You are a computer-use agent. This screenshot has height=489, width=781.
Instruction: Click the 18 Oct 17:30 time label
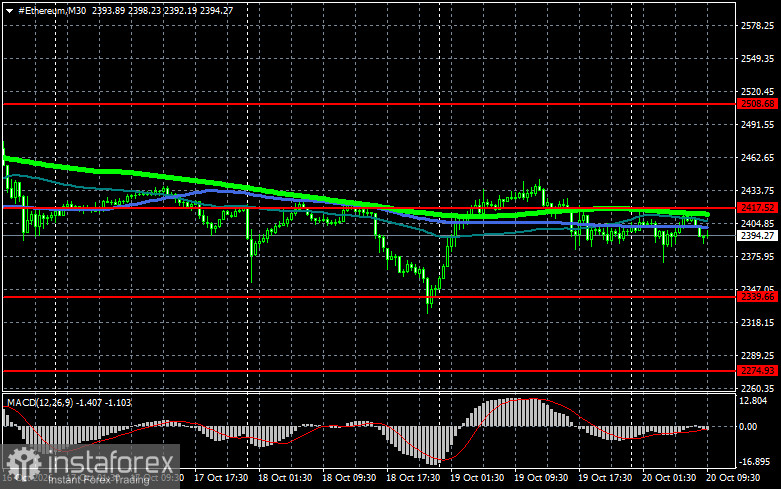tap(413, 478)
